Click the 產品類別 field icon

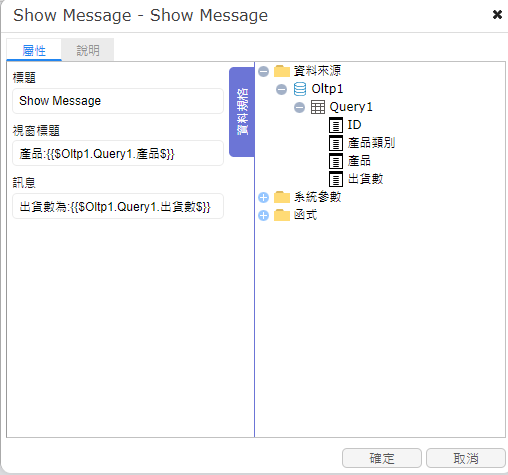336,143
